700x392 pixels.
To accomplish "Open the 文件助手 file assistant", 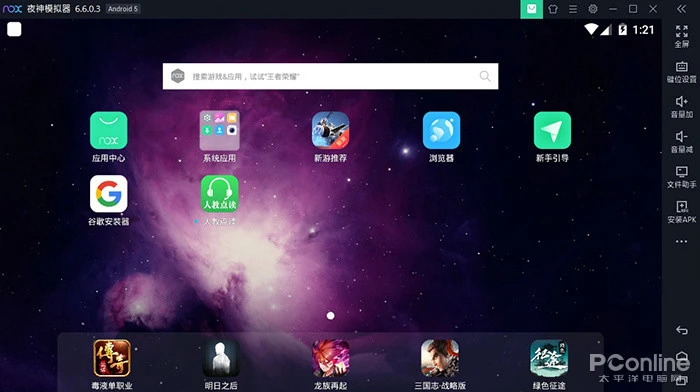I will (x=681, y=177).
